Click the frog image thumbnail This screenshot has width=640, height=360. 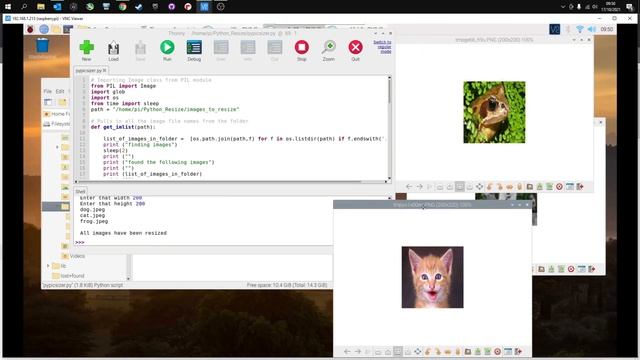point(494,112)
